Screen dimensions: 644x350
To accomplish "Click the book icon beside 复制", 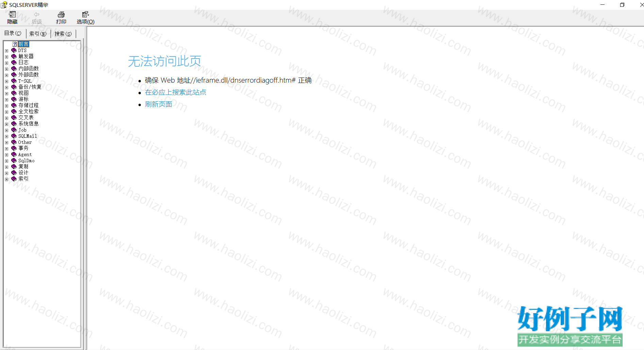I will click(x=14, y=167).
